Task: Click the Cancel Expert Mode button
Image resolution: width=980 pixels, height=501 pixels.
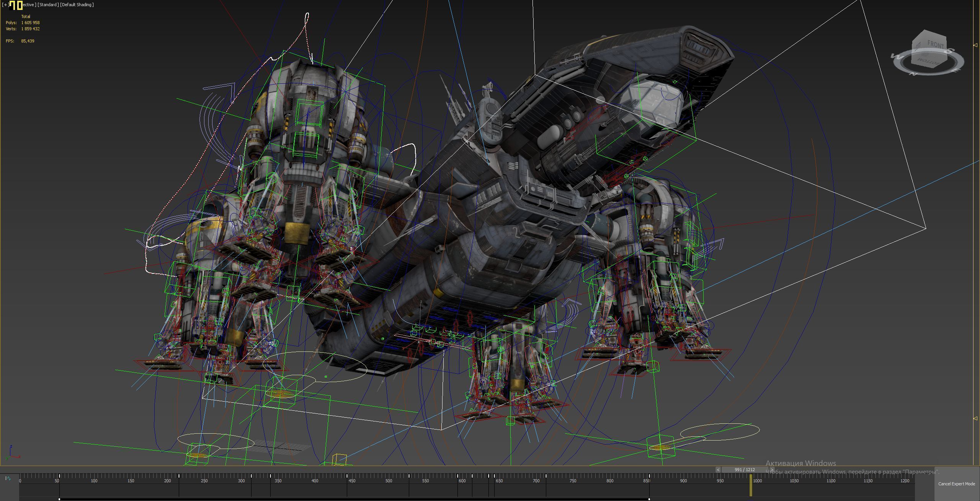Action: (x=956, y=484)
